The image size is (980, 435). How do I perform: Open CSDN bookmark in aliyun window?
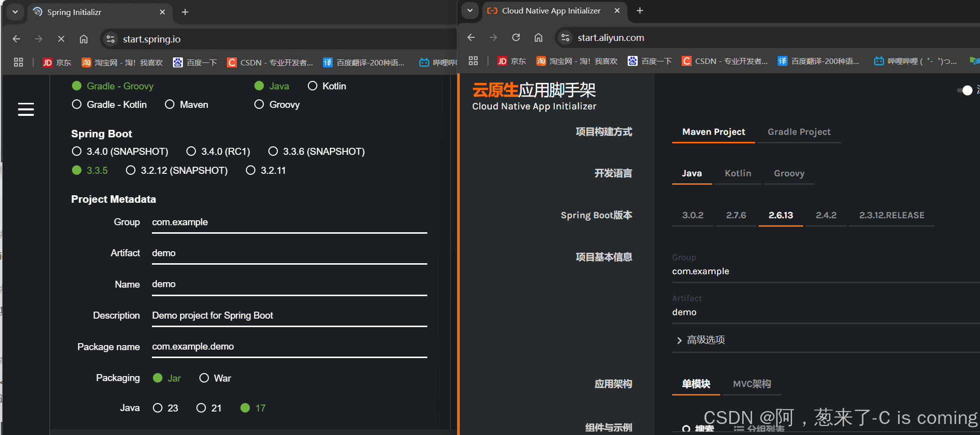pyautogui.click(x=725, y=61)
